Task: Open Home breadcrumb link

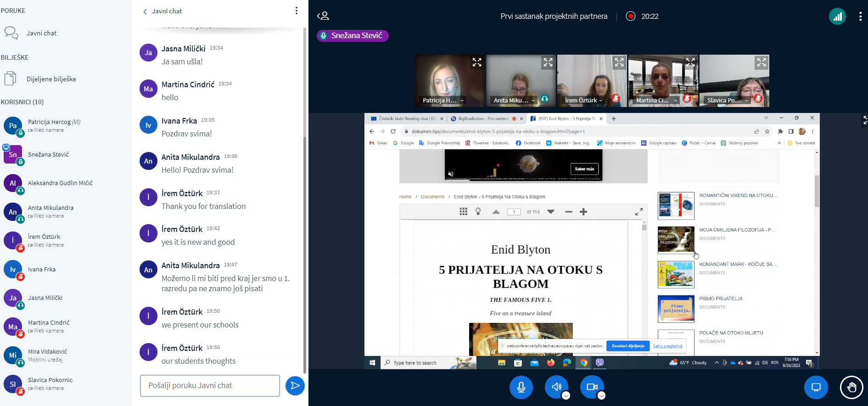Action: click(x=405, y=197)
